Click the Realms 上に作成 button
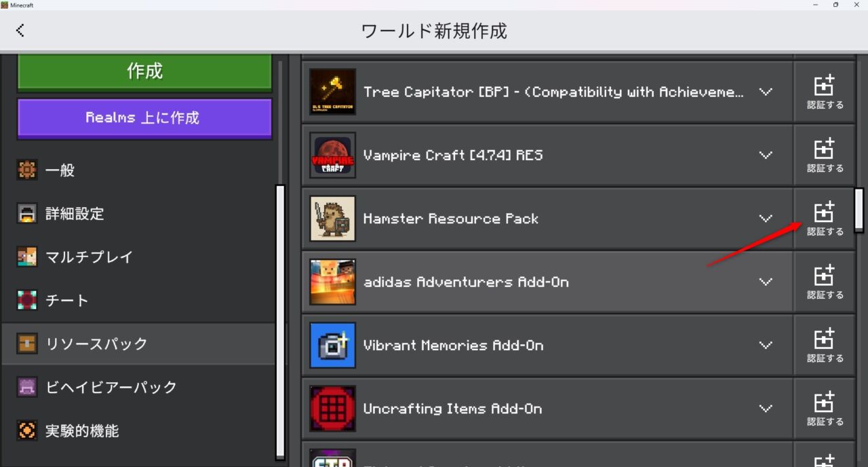The width and height of the screenshot is (868, 467). [x=144, y=118]
